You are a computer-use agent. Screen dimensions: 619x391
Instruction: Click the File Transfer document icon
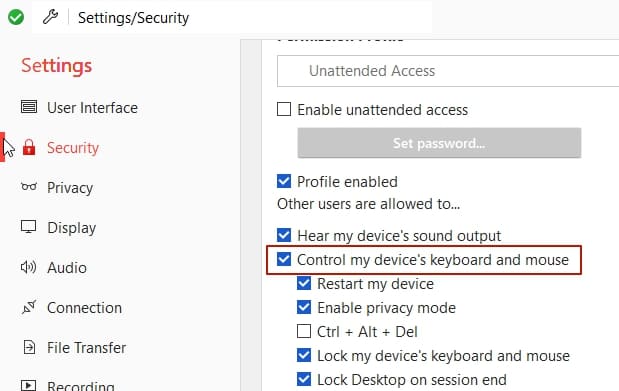(29, 347)
